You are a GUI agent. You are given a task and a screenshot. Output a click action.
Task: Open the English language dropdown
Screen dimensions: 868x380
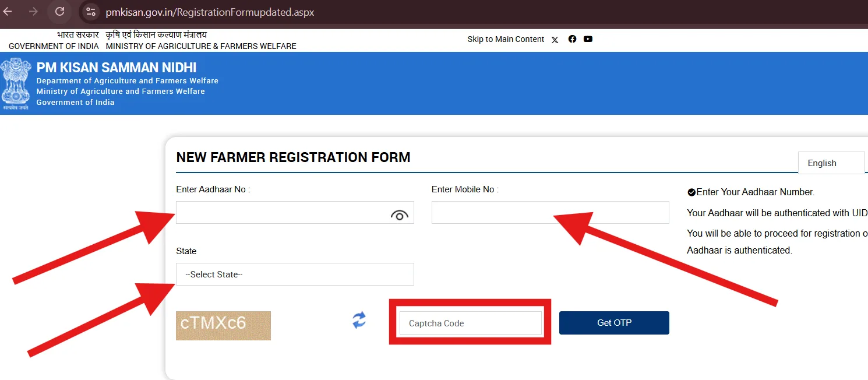click(x=831, y=163)
